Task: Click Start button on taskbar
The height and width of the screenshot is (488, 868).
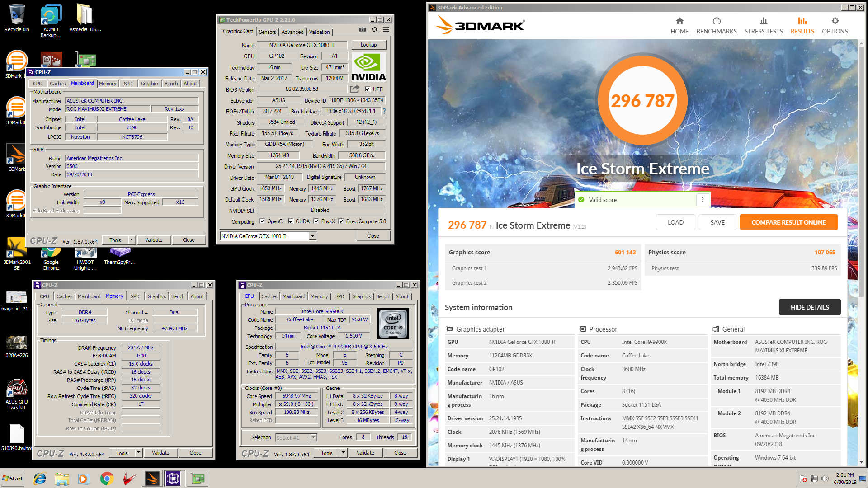Action: [13, 479]
